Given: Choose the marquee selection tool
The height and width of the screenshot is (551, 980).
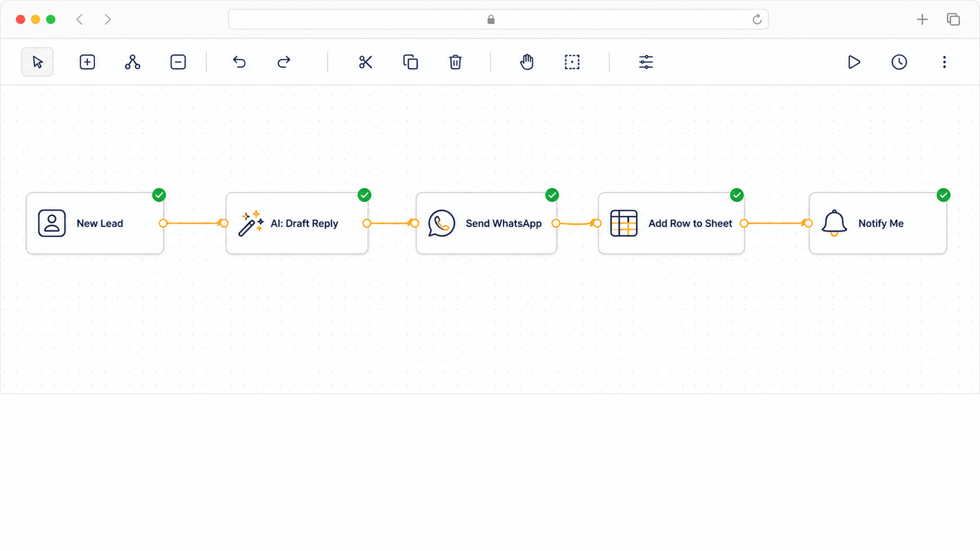Looking at the screenshot, I should coord(572,62).
